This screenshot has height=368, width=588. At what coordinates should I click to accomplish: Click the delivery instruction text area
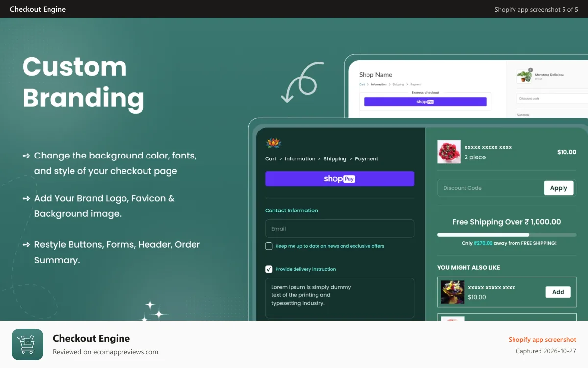pyautogui.click(x=340, y=298)
